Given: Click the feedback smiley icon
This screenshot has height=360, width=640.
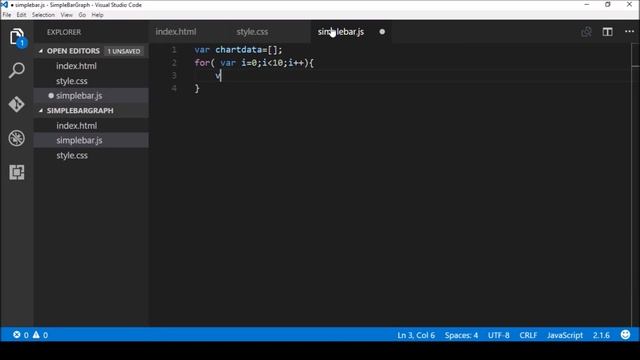Looking at the screenshot, I should [625, 335].
